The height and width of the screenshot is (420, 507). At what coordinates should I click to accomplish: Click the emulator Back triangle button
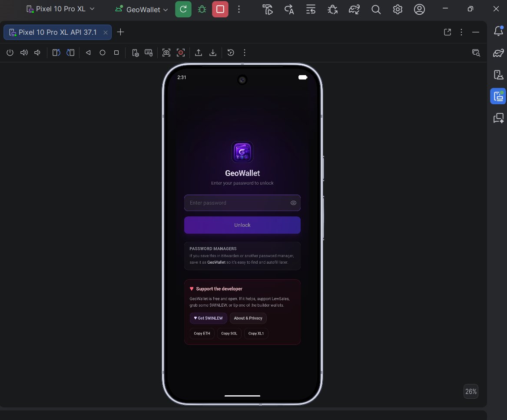pyautogui.click(x=88, y=53)
